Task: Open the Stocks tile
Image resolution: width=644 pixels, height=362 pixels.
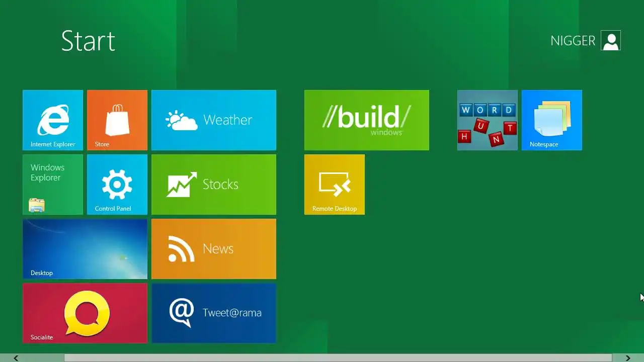Action: coord(214,185)
